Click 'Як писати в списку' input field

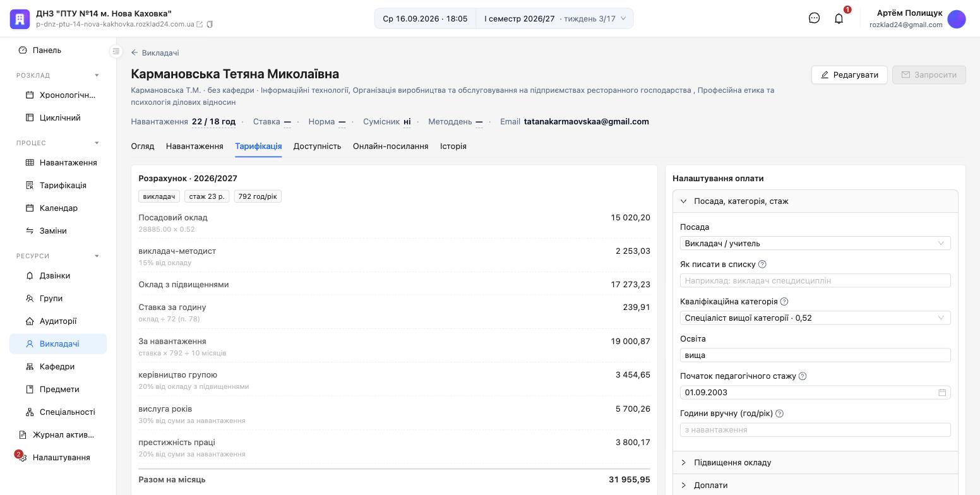815,280
